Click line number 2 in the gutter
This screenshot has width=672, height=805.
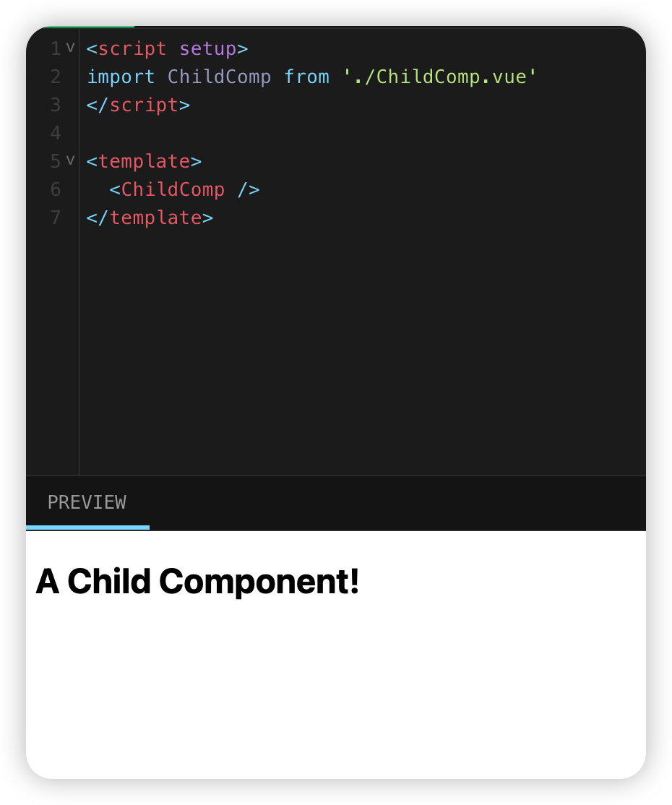56,77
